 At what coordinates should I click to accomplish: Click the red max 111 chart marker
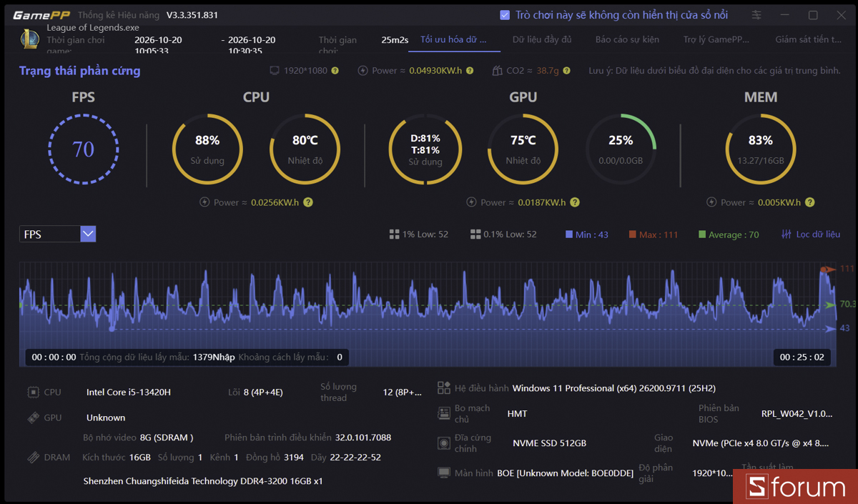coord(827,270)
